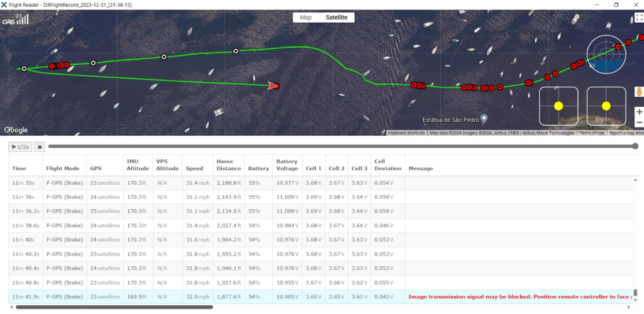Click the left joystick position widget
Viewport: 644px width, 314px height.
click(x=558, y=106)
